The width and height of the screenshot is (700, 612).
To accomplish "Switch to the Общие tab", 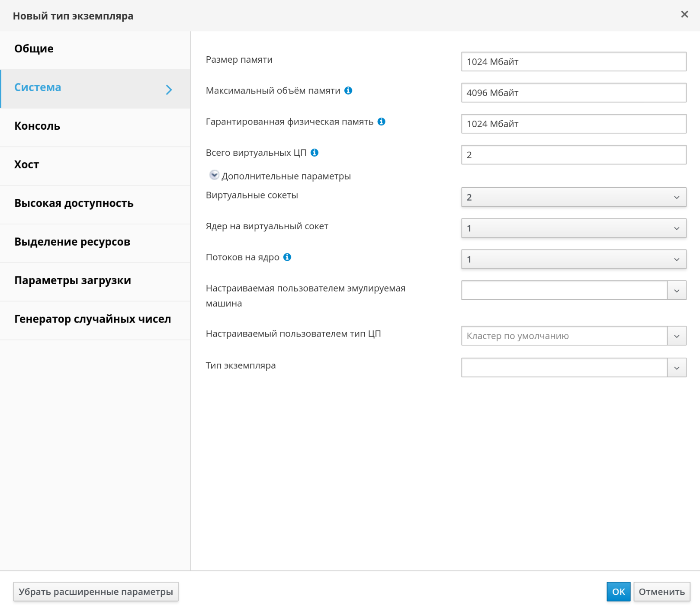I will pos(34,49).
